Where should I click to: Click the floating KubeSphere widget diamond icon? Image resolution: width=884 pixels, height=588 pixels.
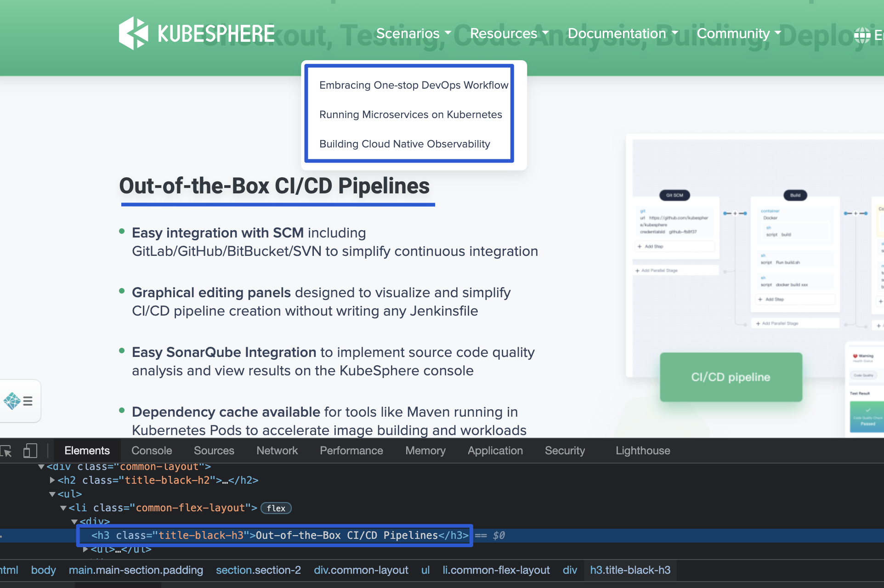click(11, 401)
